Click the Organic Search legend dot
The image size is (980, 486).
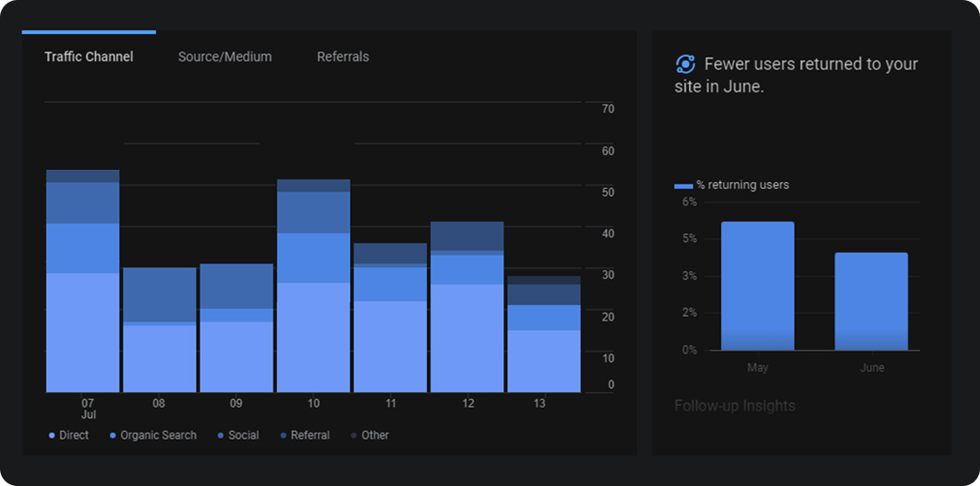pyautogui.click(x=113, y=435)
